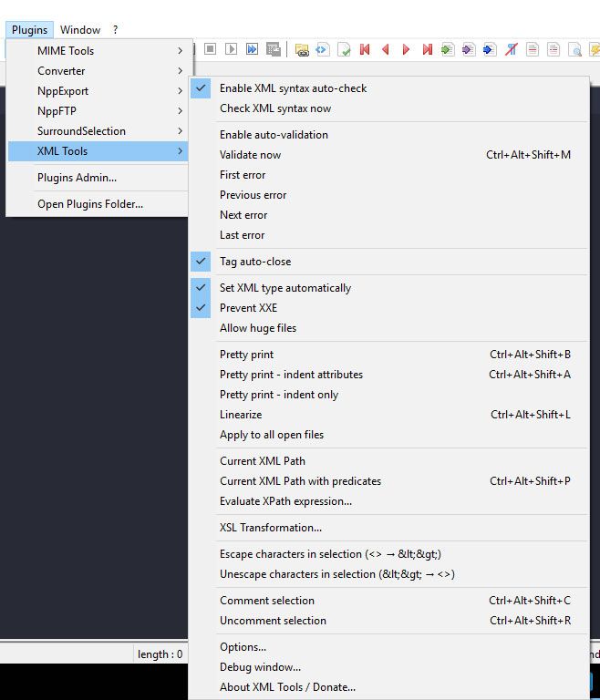Open the NppExport submenu
Image resolution: width=600 pixels, height=700 pixels.
pos(98,91)
